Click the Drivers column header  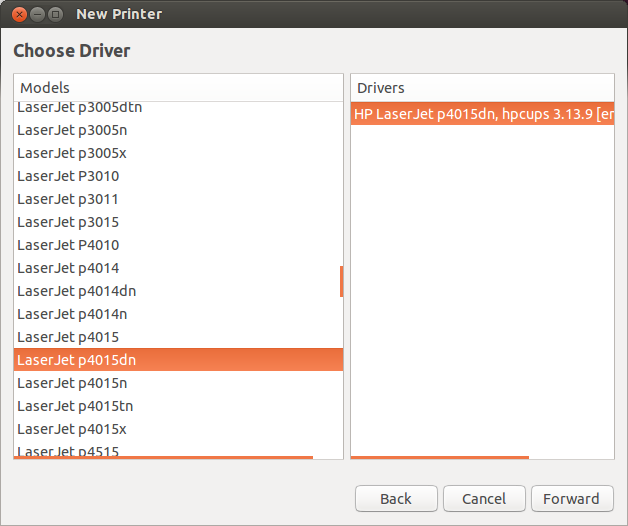482,88
